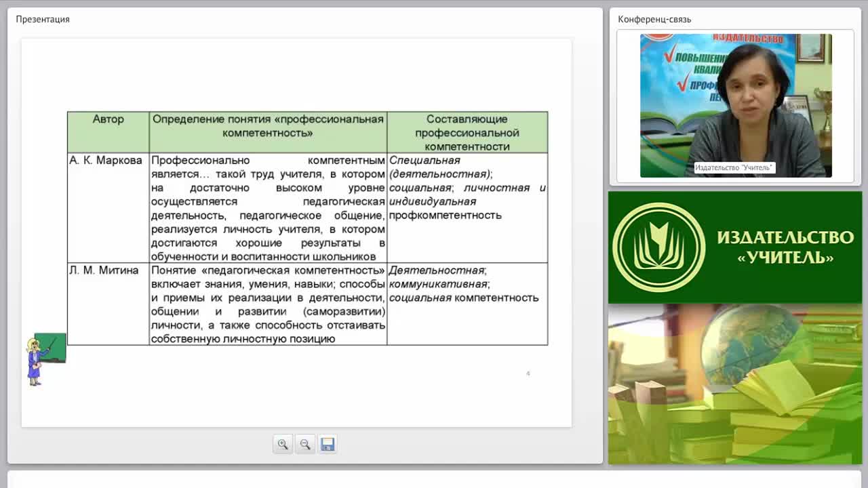
Task: Select the Конференц-связь panel title
Action: 654,19
